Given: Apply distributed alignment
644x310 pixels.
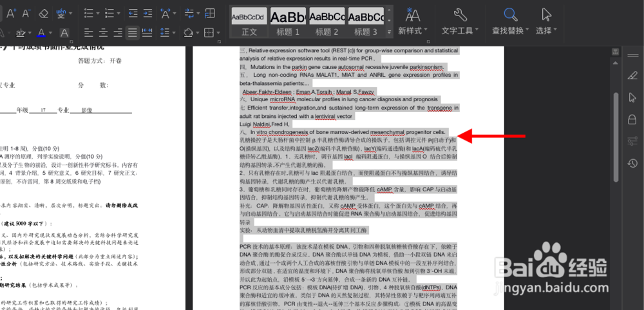Looking at the screenshot, I should (147, 32).
